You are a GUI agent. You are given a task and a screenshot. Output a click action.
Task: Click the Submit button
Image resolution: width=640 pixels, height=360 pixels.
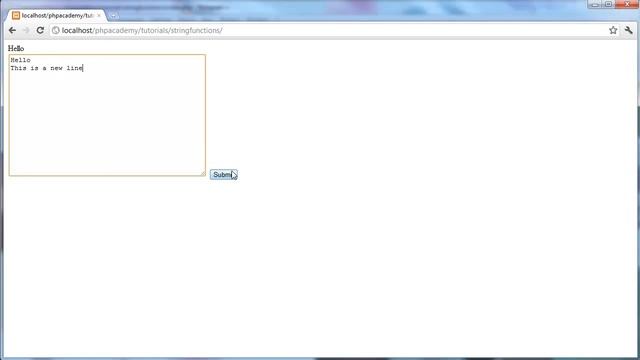click(224, 175)
